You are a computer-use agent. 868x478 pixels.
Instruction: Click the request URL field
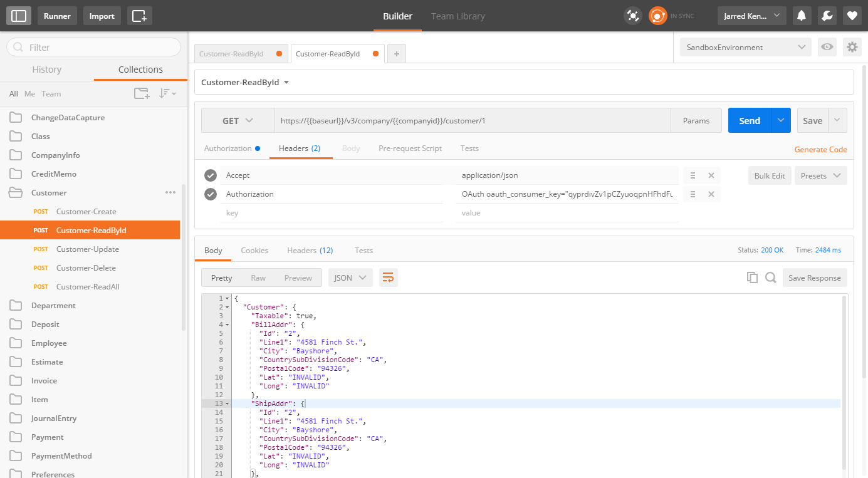tap(472, 121)
